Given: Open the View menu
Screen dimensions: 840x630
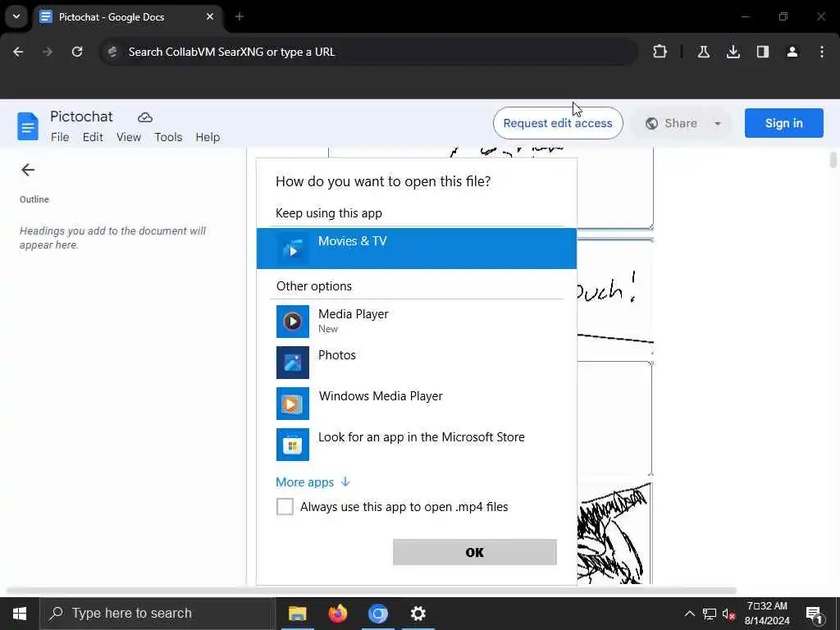Looking at the screenshot, I should point(129,137).
